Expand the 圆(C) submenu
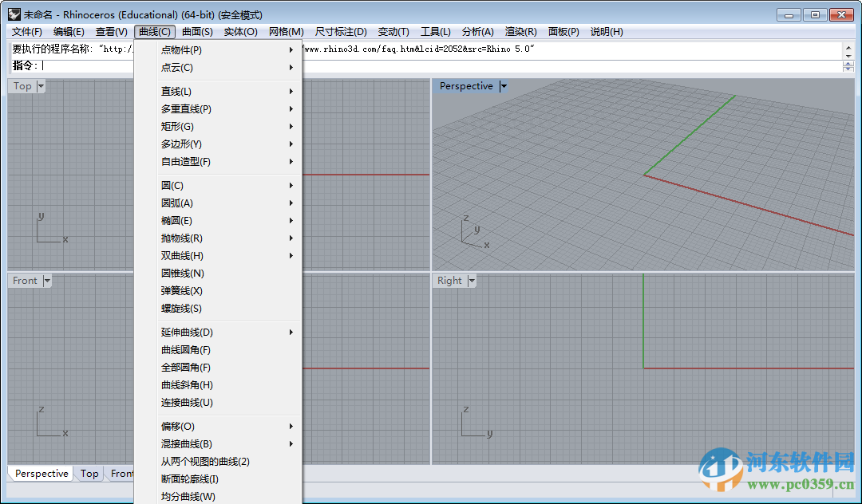862x504 pixels. coord(218,186)
